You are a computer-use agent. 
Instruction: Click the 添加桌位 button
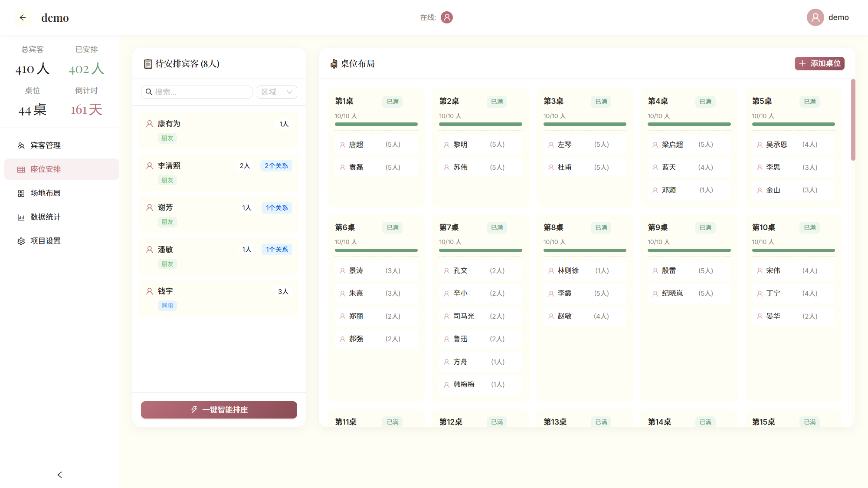[819, 63]
